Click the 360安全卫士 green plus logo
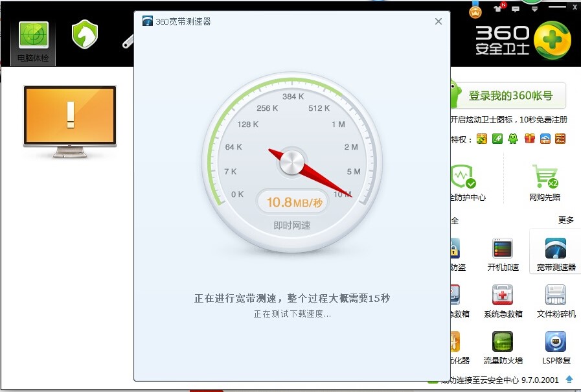Image resolution: width=581 pixels, height=392 pixels. click(552, 40)
